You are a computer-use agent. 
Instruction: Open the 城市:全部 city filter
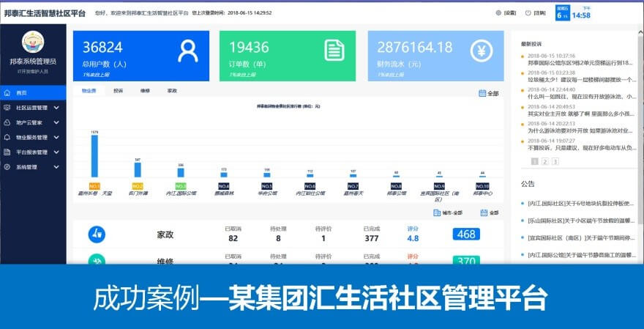448,212
